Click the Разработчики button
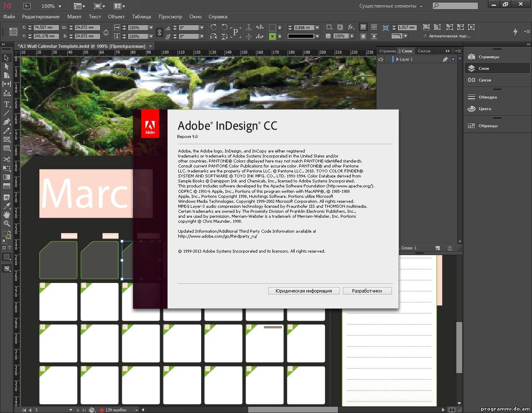This screenshot has height=413, width=532. click(x=367, y=291)
